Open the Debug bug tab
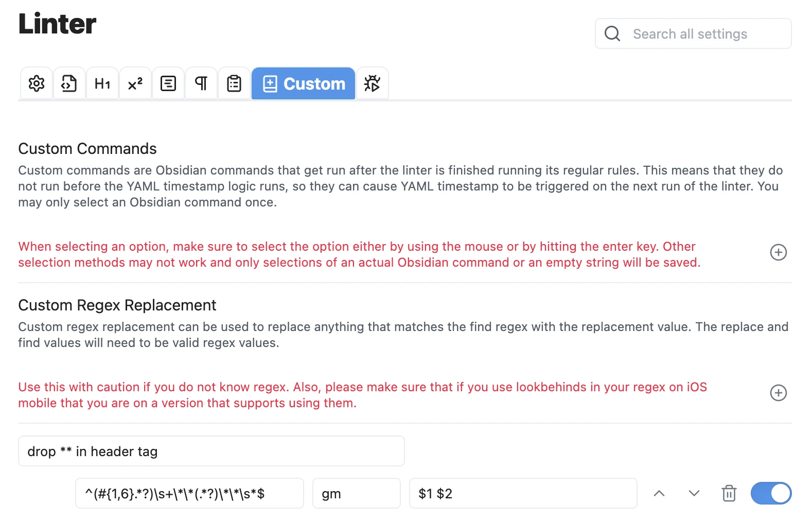The width and height of the screenshot is (812, 521). [x=372, y=83]
